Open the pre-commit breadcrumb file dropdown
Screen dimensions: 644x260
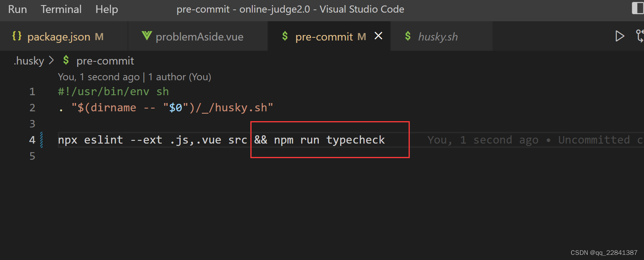pyautogui.click(x=105, y=61)
